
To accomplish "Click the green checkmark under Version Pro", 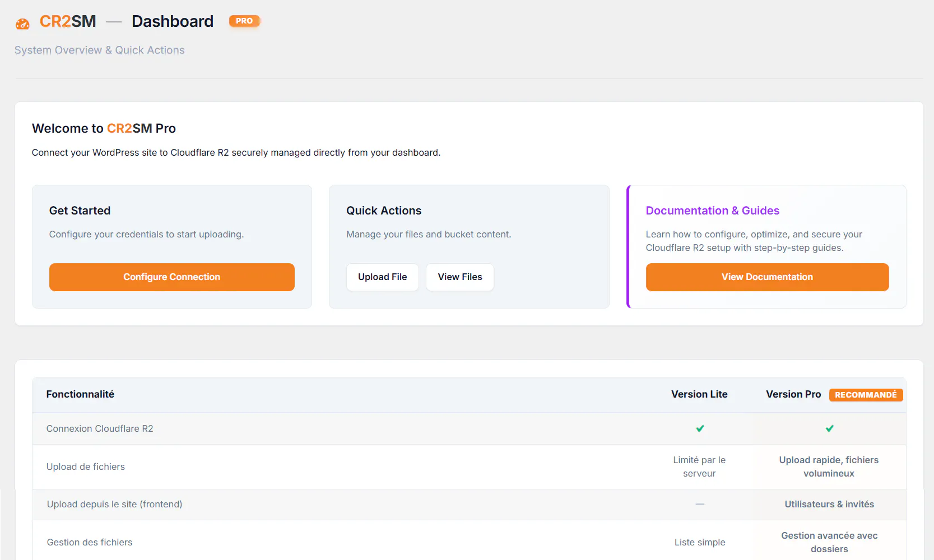I will click(829, 428).
